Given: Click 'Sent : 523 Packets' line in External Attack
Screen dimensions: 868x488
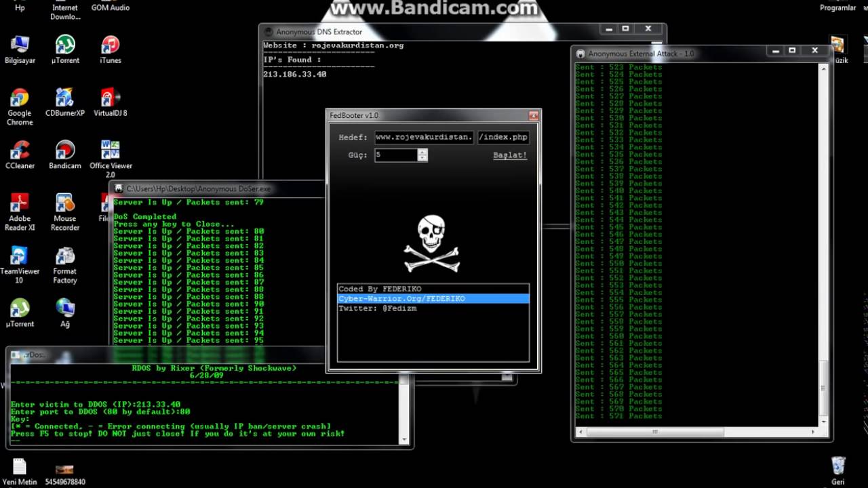Looking at the screenshot, I should 618,67.
